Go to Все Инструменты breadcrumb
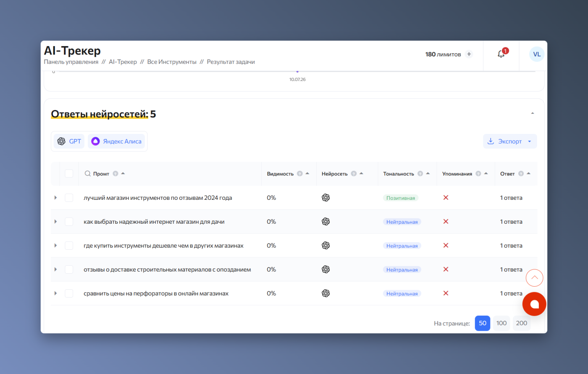 click(x=172, y=62)
